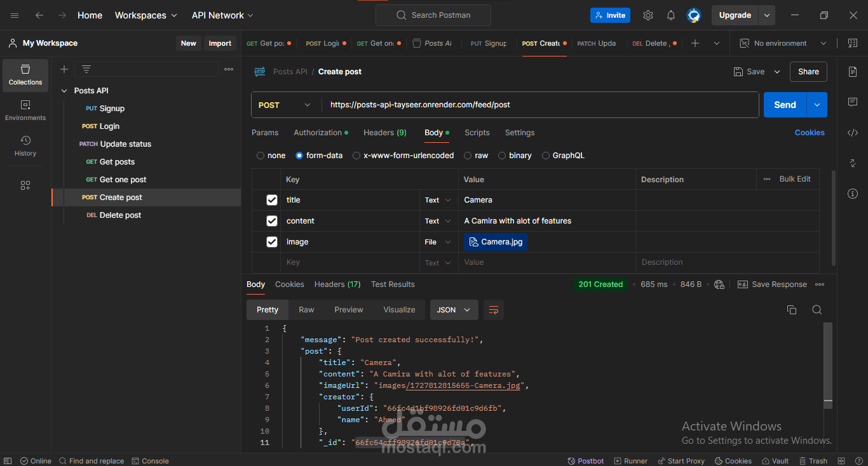
Task: Uncheck the title row checkbox
Action: tap(272, 200)
